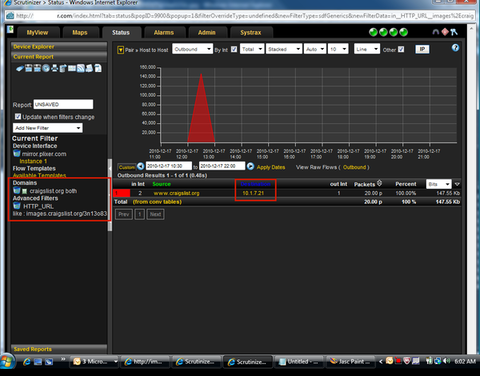This screenshot has height=376, width=480.
Task: Open the blue help question mark
Action: pyautogui.click(x=455, y=48)
